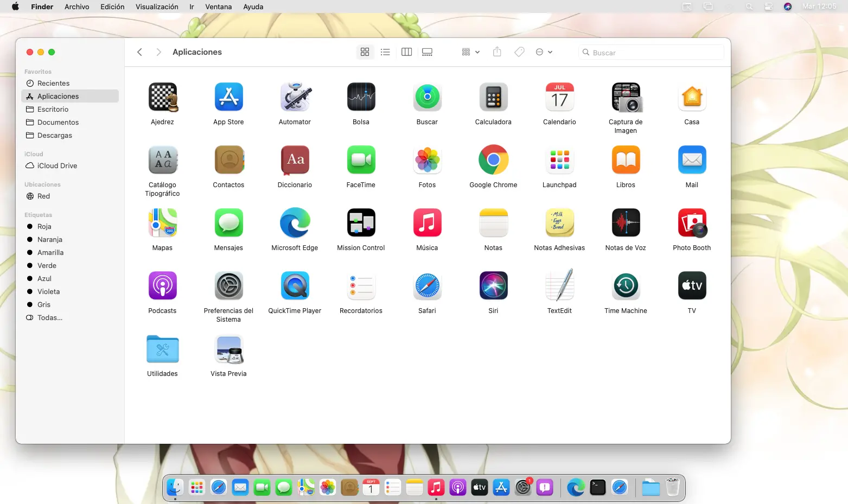Show all tags via Todas…
This screenshot has width=848, height=504.
(70, 317)
